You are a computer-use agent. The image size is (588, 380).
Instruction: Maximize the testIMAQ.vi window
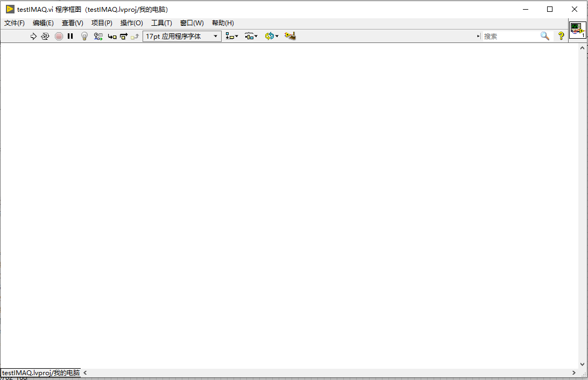tap(550, 9)
